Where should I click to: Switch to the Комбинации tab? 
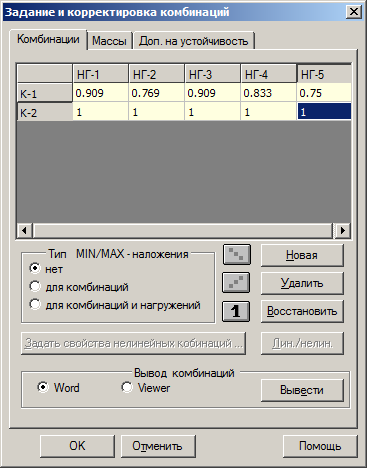point(48,39)
